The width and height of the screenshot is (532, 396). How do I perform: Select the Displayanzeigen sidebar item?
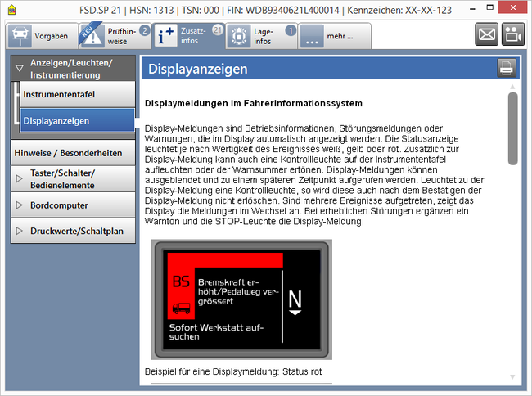pyautogui.click(x=78, y=120)
